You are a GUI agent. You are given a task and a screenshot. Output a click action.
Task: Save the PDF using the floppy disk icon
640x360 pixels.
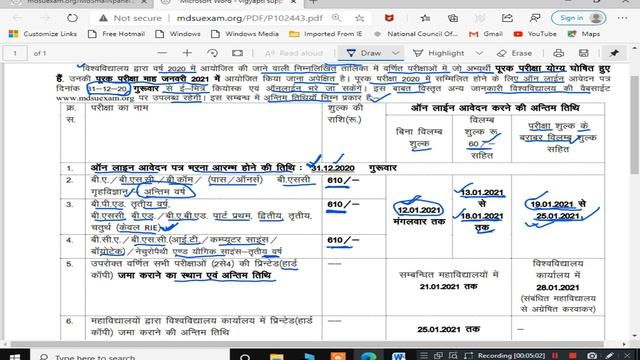click(584, 53)
